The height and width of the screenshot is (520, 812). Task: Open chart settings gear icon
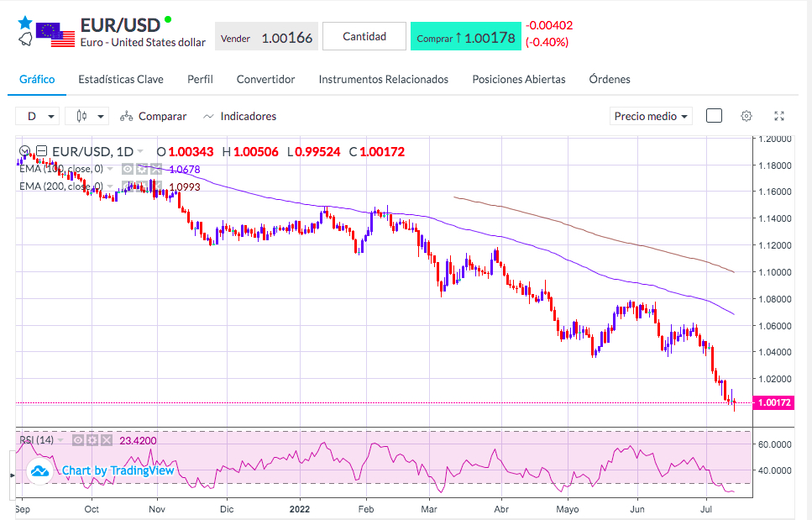click(x=747, y=116)
